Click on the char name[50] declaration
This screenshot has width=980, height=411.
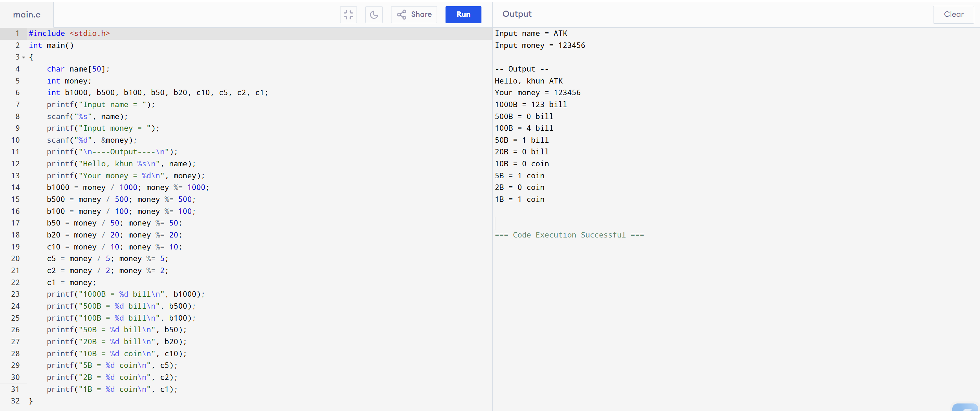78,69
